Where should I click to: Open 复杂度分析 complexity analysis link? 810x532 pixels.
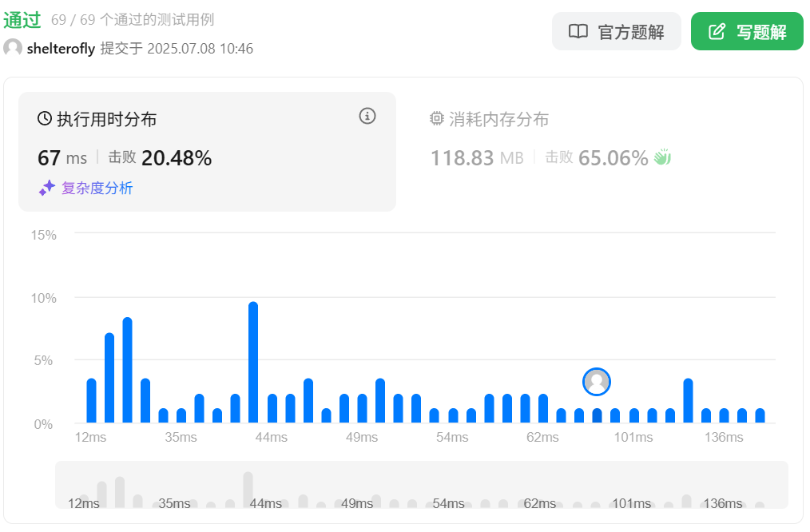pyautogui.click(x=97, y=188)
